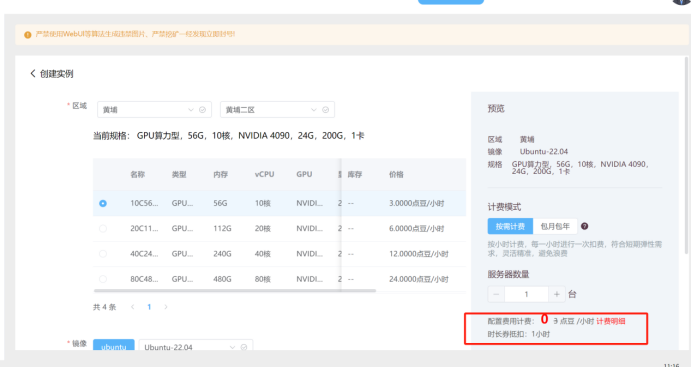Select the 10C56 spec radio button
The image size is (692, 367).
(x=103, y=203)
